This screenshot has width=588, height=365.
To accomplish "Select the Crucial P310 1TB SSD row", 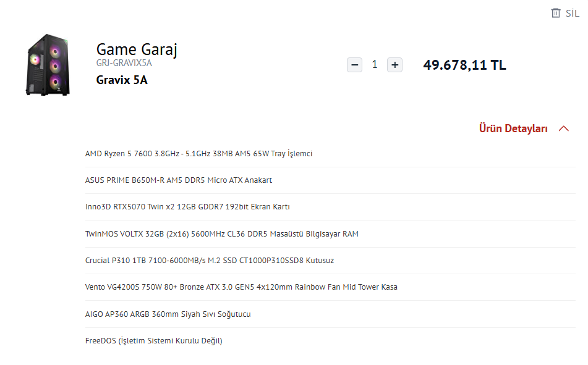I will coord(330,261).
